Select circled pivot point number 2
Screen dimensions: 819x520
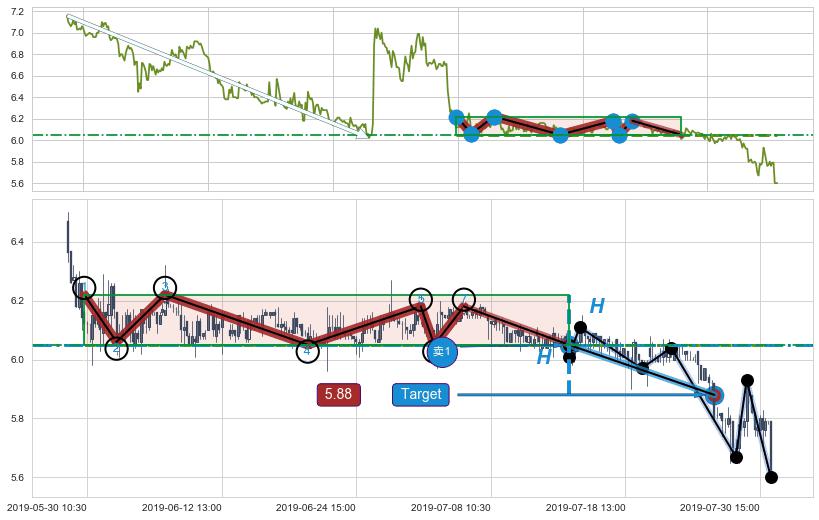pyautogui.click(x=116, y=348)
